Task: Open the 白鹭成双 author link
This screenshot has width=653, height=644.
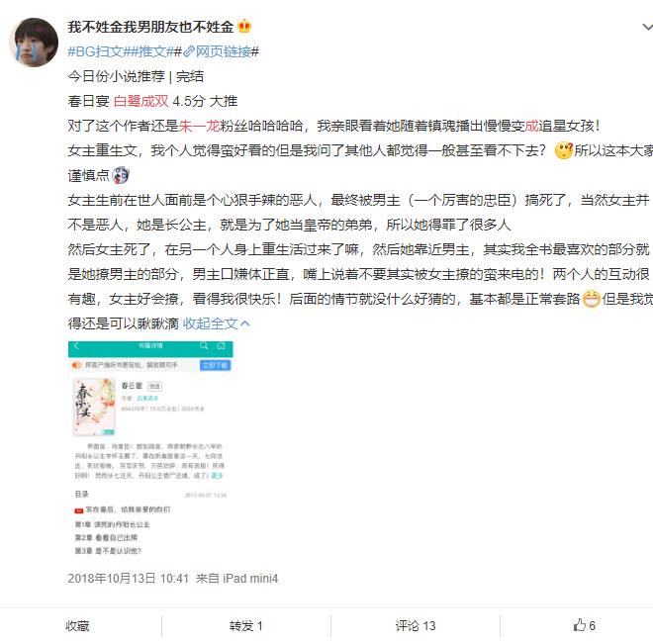Action: [140, 101]
